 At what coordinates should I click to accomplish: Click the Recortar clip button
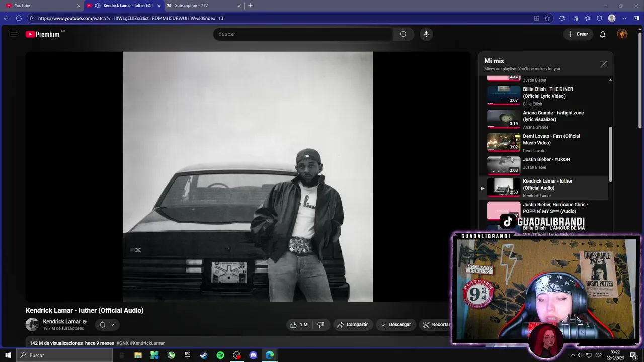pos(436,325)
